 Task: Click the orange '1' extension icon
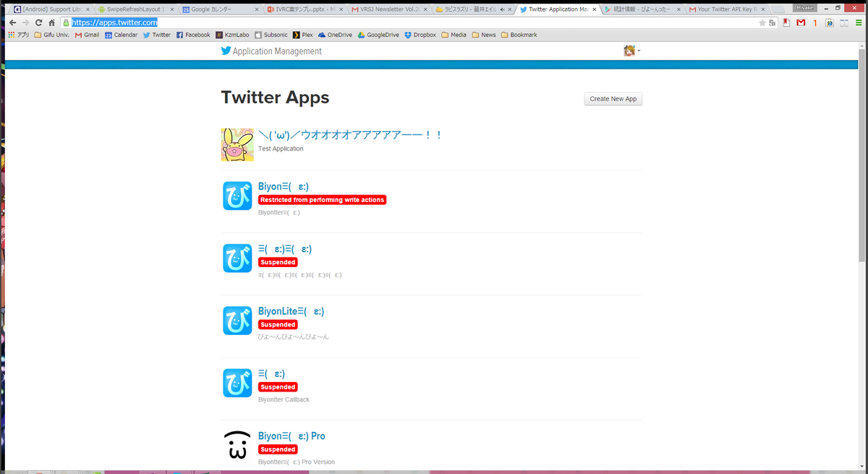pos(815,22)
